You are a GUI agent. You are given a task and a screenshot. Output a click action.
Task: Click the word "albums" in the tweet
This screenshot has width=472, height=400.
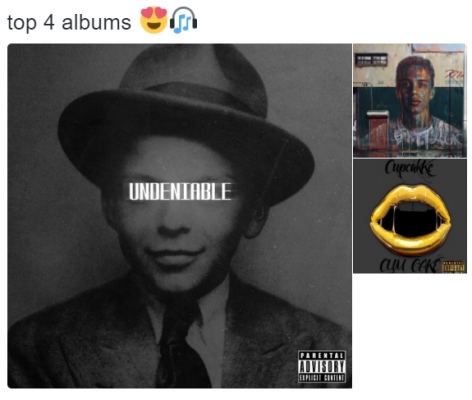[96, 22]
